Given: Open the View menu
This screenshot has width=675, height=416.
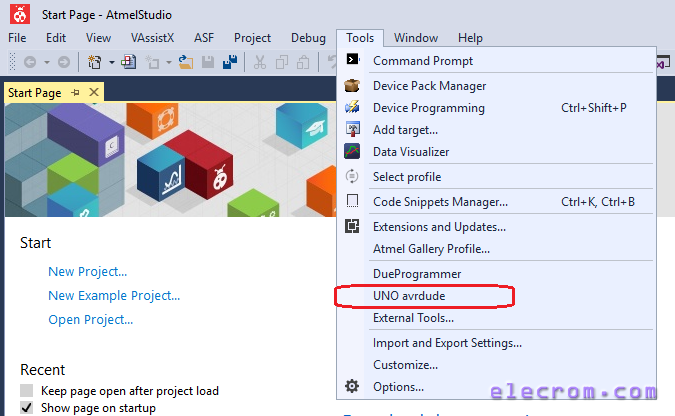Looking at the screenshot, I should tap(98, 38).
